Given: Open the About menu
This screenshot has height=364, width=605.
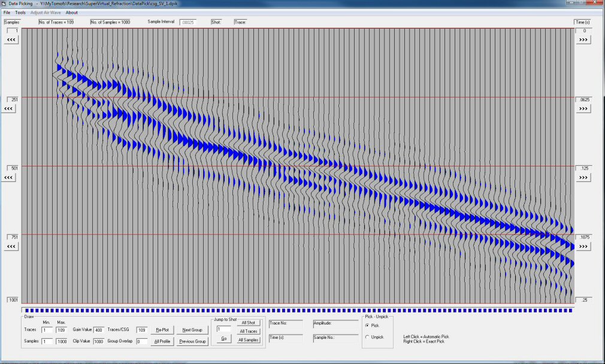Looking at the screenshot, I should (x=71, y=13).
